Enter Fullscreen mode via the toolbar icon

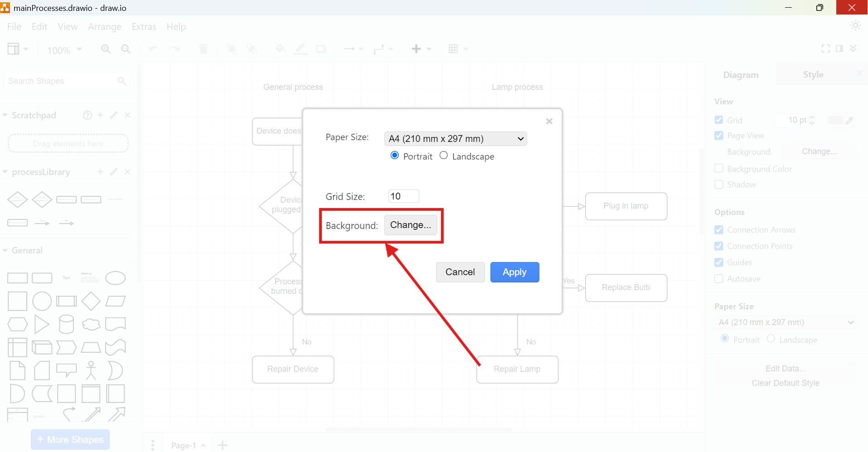coord(825,49)
